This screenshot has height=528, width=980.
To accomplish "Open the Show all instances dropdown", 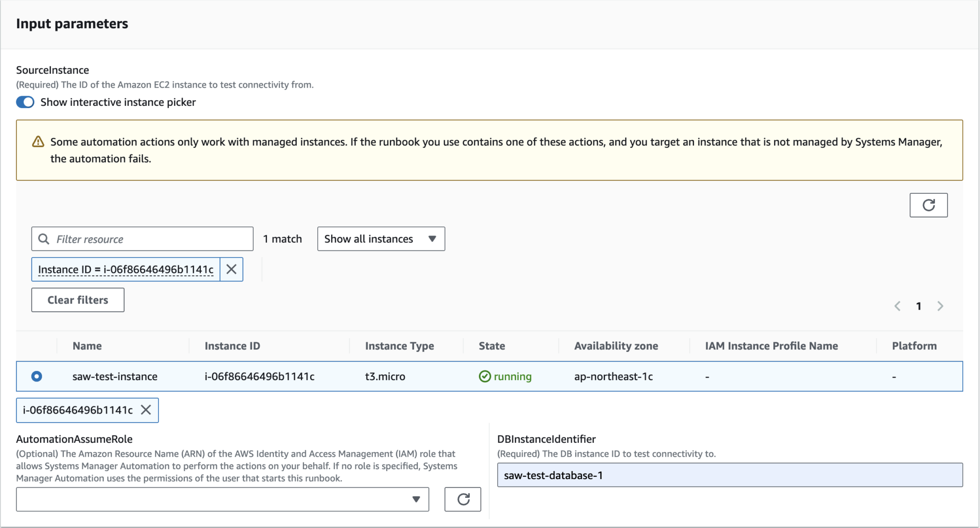I will pyautogui.click(x=380, y=238).
